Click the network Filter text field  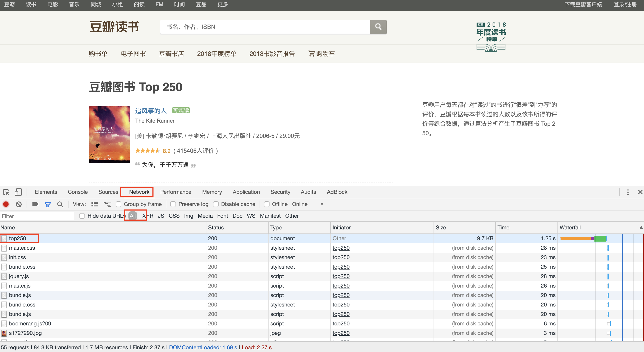pos(37,216)
